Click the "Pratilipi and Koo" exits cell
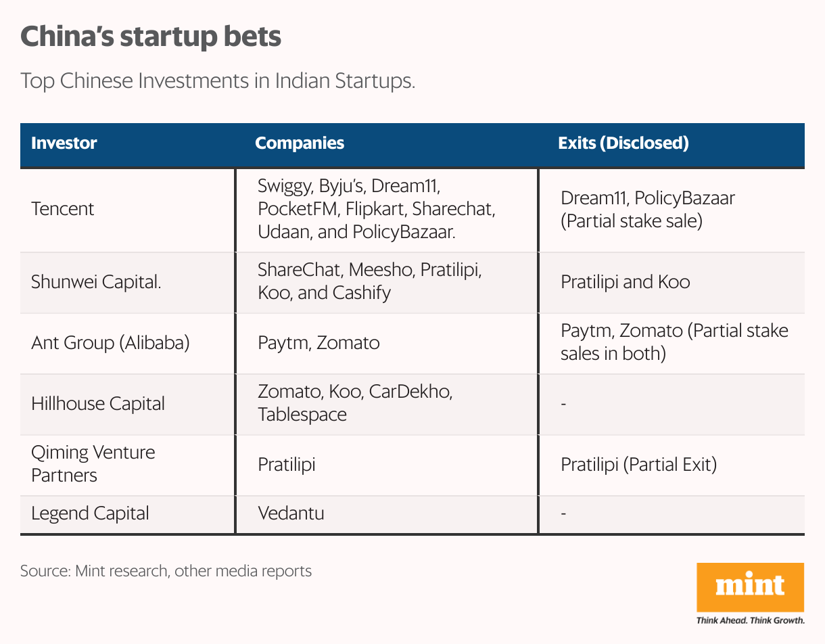Screen dimensions: 825x644 pyautogui.click(x=626, y=282)
